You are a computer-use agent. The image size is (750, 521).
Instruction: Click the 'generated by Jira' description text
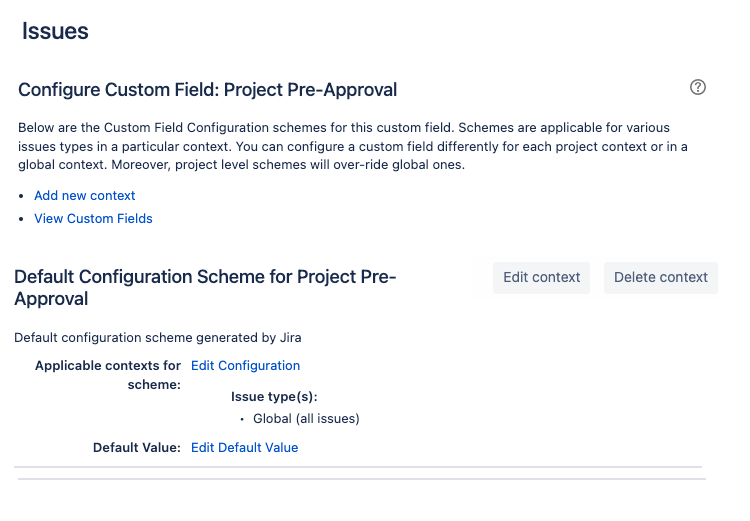click(157, 338)
